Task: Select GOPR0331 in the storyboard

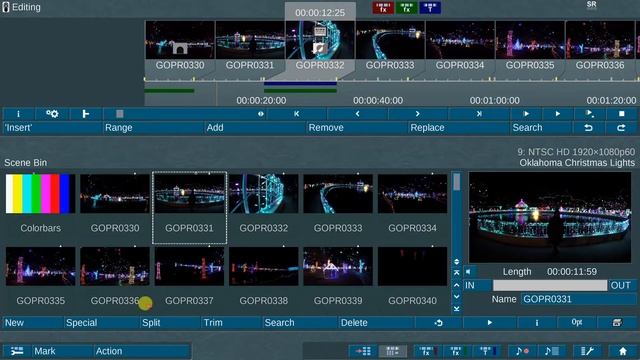Action: 250,46
